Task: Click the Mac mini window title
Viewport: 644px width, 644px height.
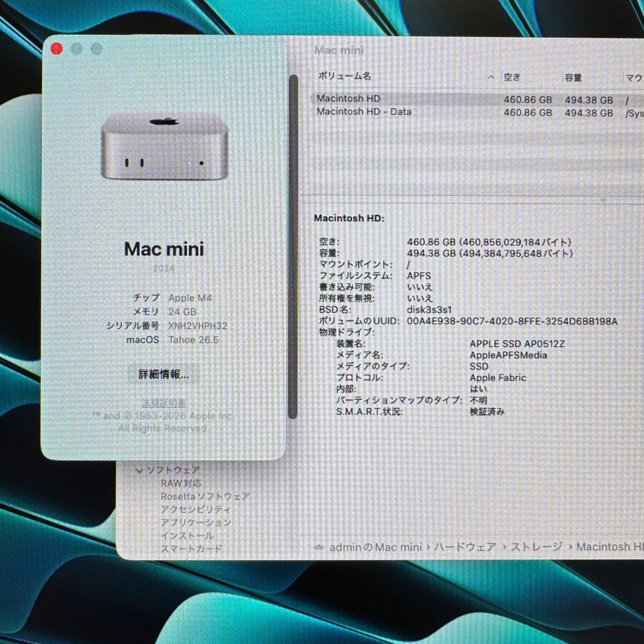Action: point(339,50)
